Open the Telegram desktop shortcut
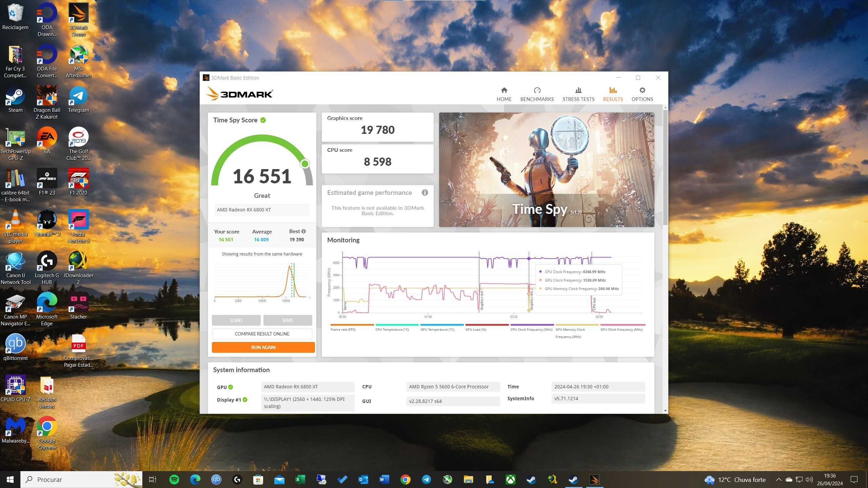 coord(78,100)
